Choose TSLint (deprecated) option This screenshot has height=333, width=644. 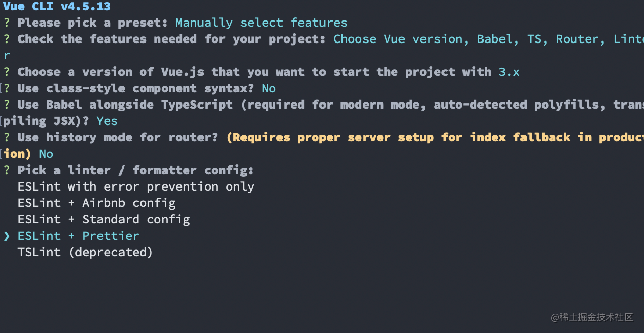(86, 252)
